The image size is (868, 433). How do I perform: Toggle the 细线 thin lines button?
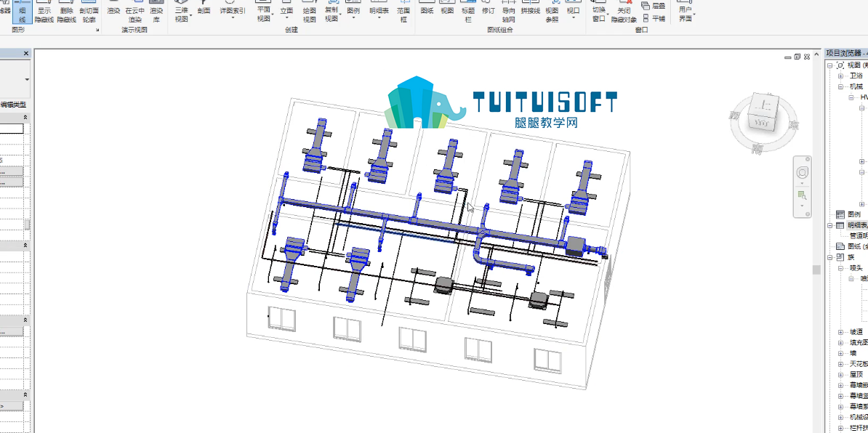[22, 12]
